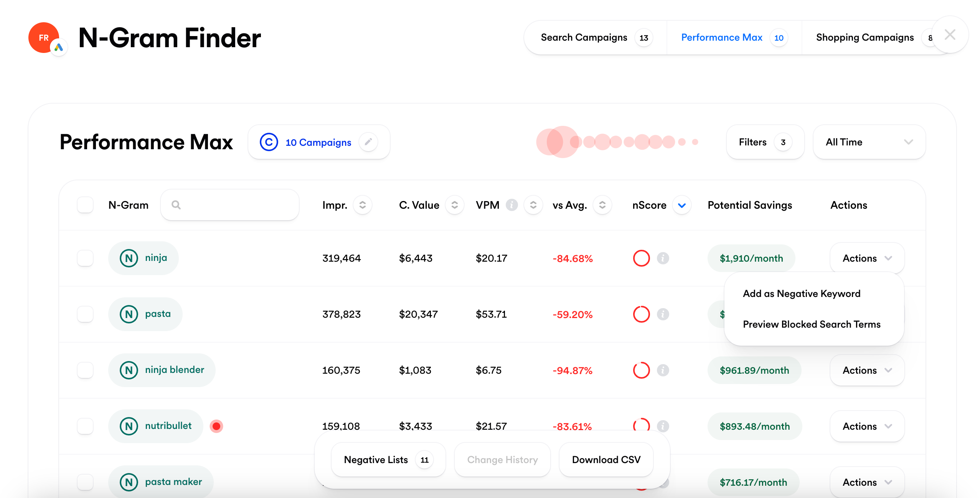Tick the checkbox for ninja row
The height and width of the screenshot is (498, 980).
pos(85,258)
